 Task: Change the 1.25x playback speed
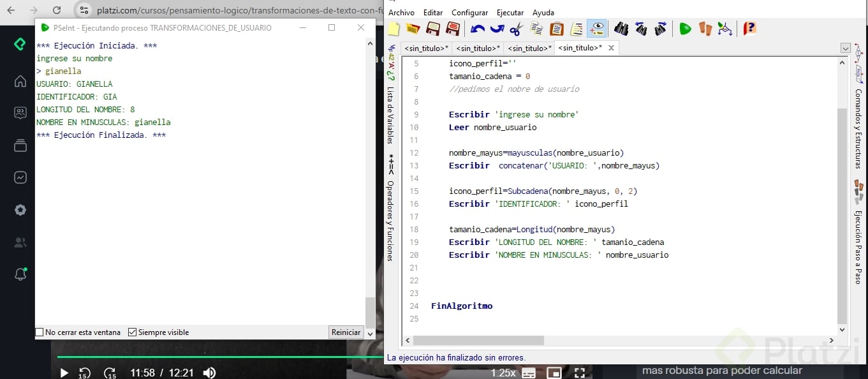coord(503,373)
